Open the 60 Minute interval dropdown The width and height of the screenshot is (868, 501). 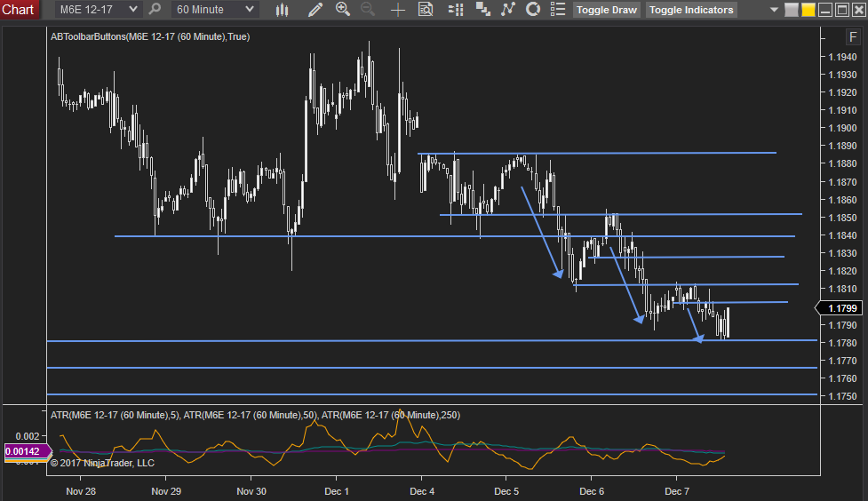pos(214,10)
